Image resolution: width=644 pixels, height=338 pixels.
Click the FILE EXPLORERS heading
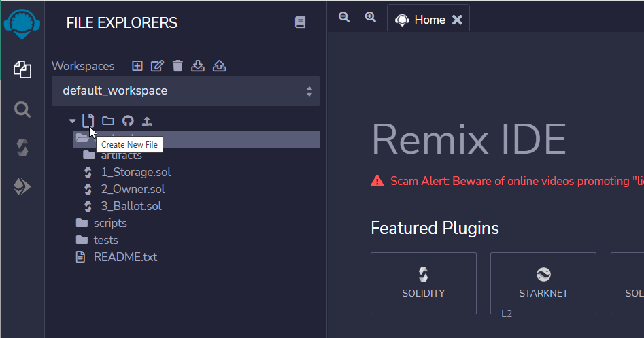[122, 22]
